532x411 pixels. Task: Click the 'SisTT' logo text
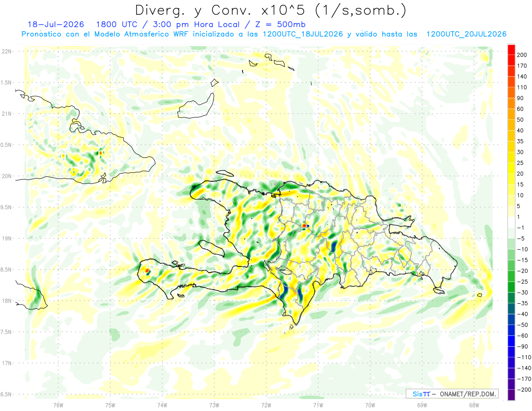[x=421, y=394]
